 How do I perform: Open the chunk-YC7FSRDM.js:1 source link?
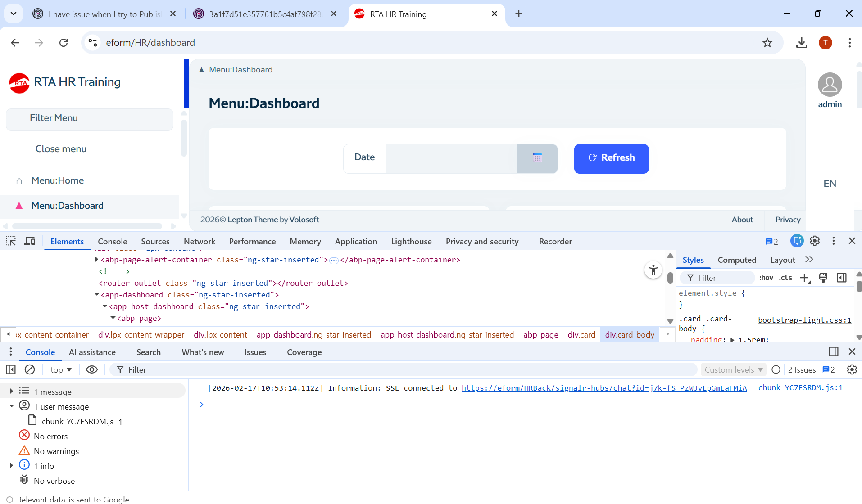click(x=800, y=387)
